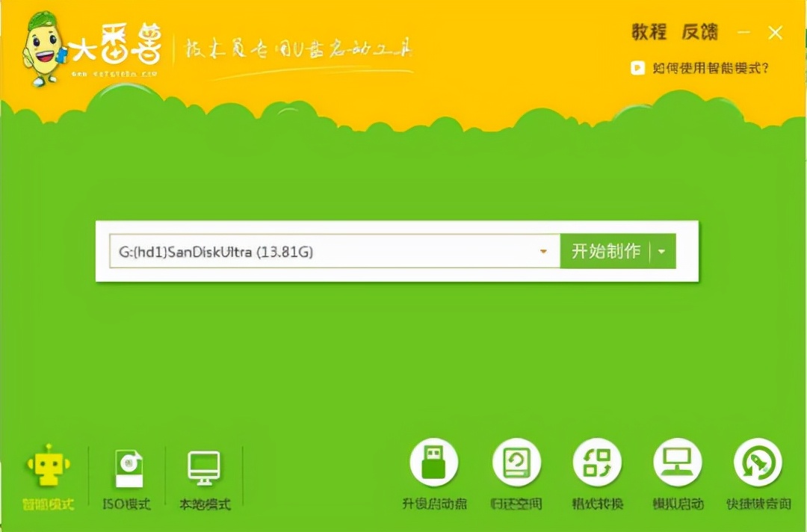Click the minimize button at top right
Image resolution: width=807 pixels, height=532 pixels.
pos(743,33)
